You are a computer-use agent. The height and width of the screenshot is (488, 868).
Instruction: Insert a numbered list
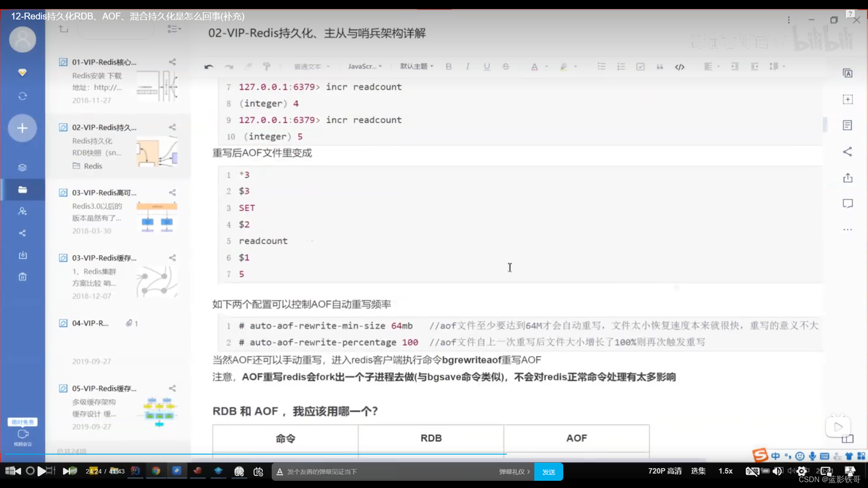[621, 66]
